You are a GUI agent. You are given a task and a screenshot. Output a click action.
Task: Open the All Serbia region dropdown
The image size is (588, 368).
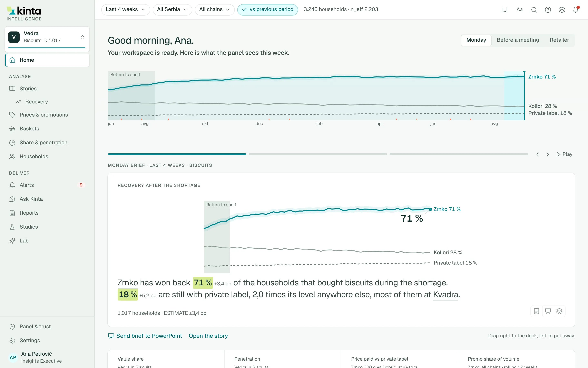pyautogui.click(x=172, y=9)
